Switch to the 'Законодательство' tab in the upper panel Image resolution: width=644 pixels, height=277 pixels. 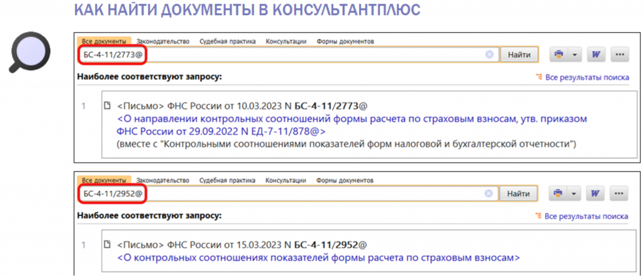(163, 41)
